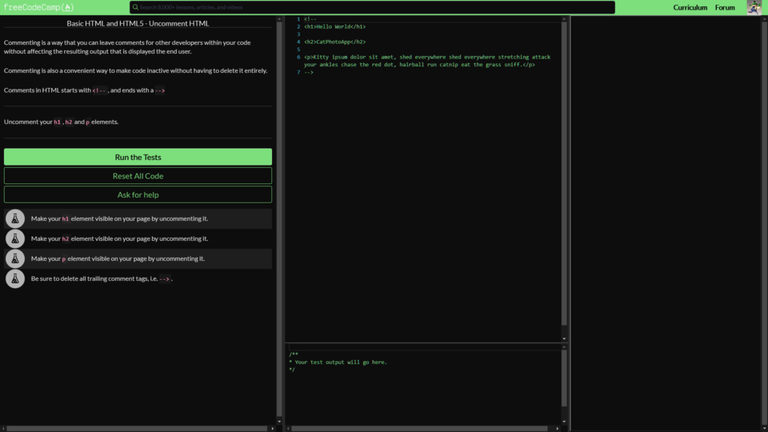Image resolution: width=768 pixels, height=432 pixels.
Task: Select the Ask for help button
Action: pos(138,195)
